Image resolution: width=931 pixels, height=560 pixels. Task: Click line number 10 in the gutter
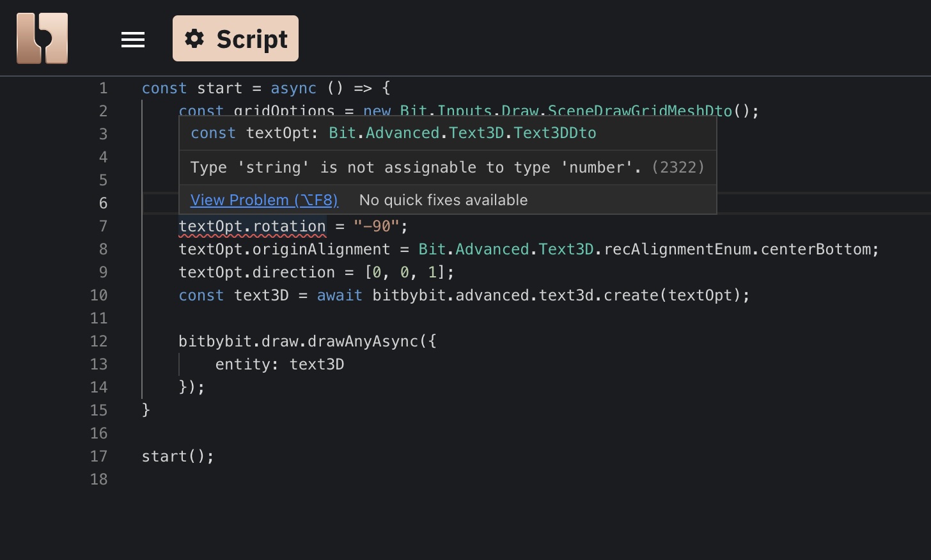[98, 295]
